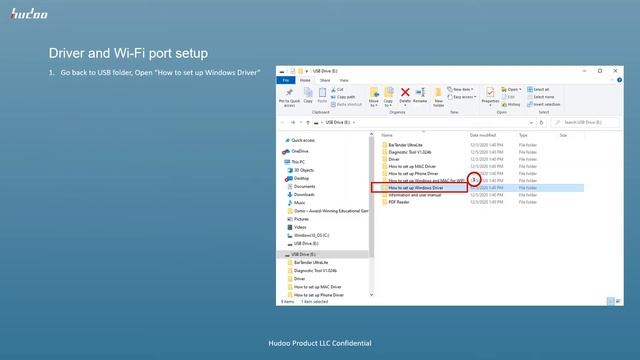Click Invert selection in the ribbon
Viewport: 640px width, 360px height.
pyautogui.click(x=544, y=104)
